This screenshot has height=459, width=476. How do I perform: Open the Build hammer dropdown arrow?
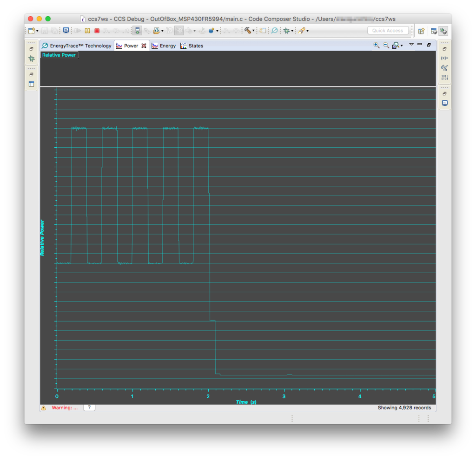click(x=253, y=31)
